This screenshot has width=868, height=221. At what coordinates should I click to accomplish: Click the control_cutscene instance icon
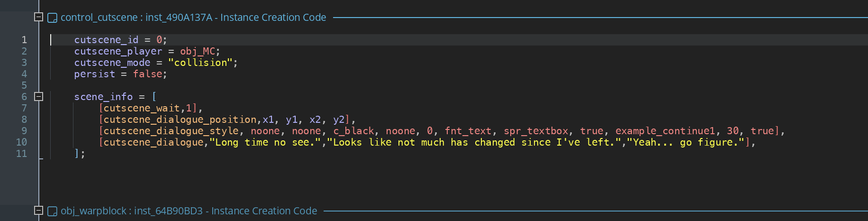[53, 18]
